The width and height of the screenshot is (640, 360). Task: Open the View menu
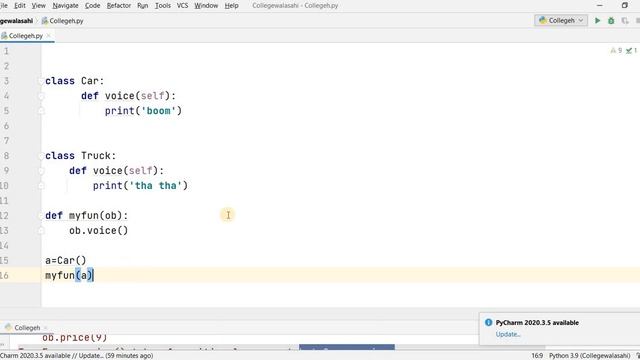pos(38,6)
